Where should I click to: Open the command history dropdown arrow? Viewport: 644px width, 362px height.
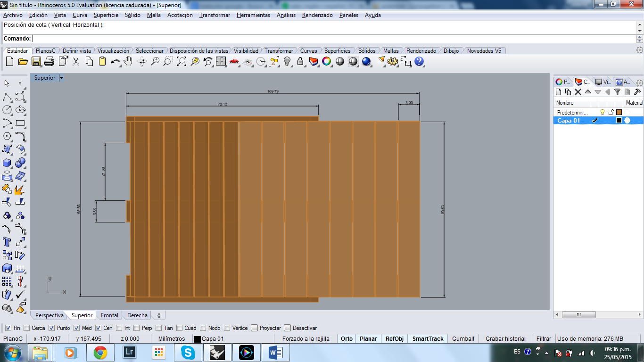click(640, 31)
